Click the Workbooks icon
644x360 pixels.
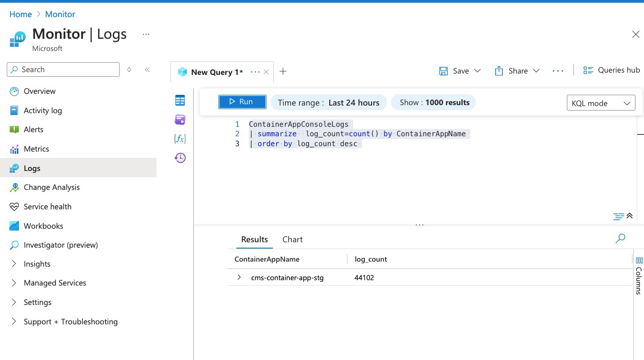[14, 226]
